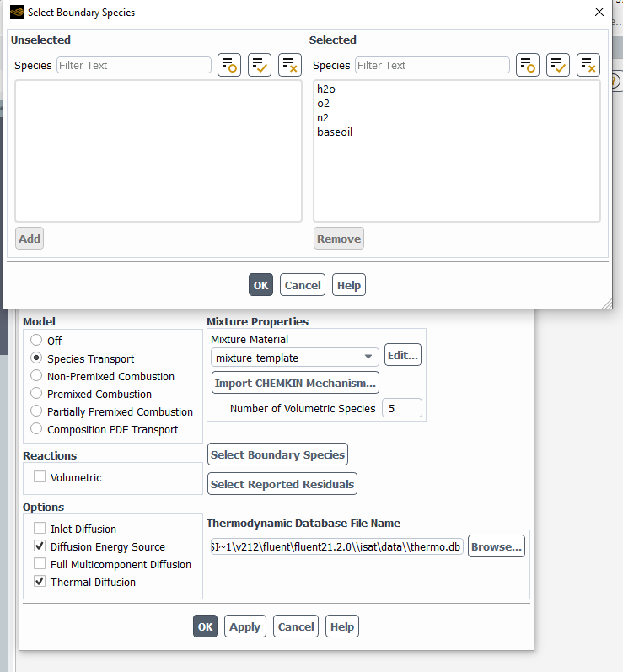Select Premixed Combustion model
This screenshot has width=623, height=672.
pyautogui.click(x=36, y=394)
